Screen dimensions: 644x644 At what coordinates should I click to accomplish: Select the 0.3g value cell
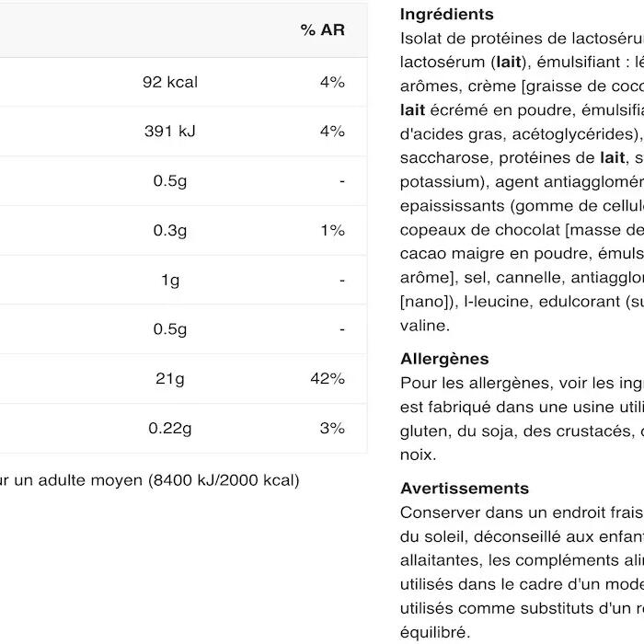coord(170,230)
